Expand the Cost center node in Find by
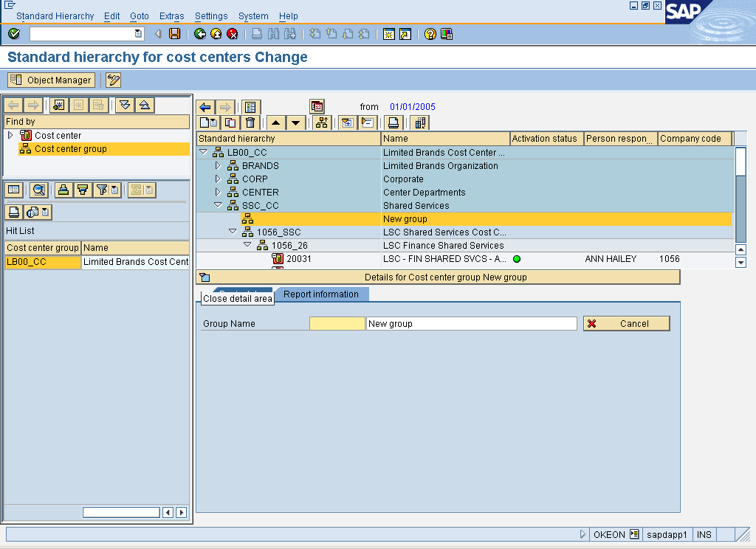 [10, 136]
